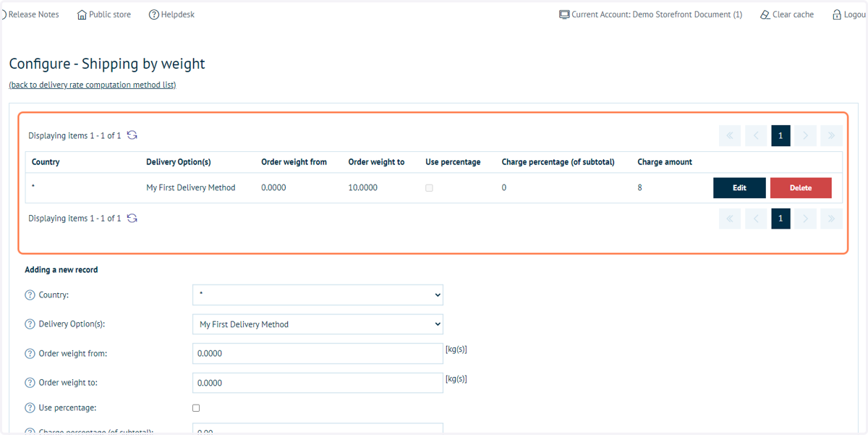Go to last page in top pager
This screenshot has height=435, width=868.
(832, 135)
